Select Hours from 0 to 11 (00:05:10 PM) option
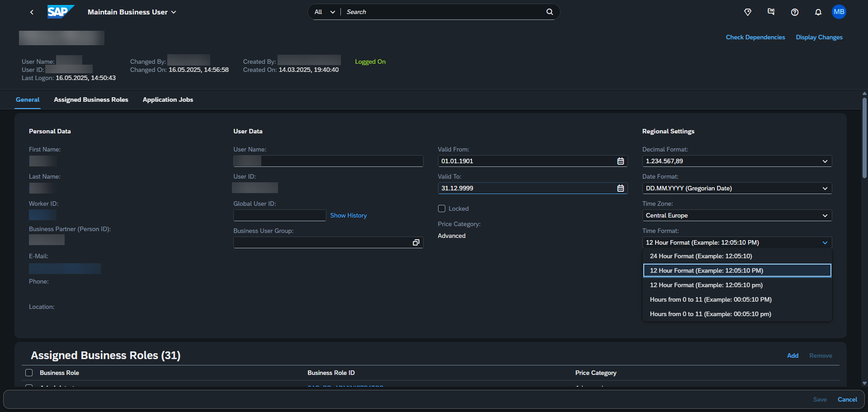 click(x=737, y=299)
